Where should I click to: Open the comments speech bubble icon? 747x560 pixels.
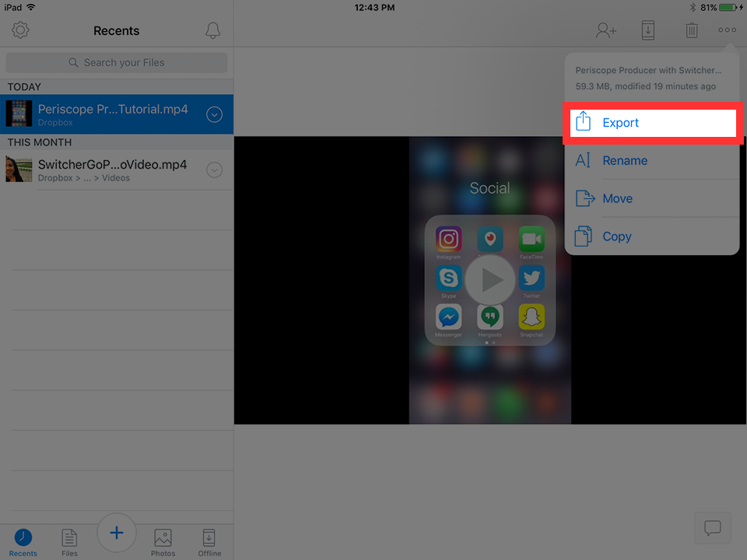point(712,528)
